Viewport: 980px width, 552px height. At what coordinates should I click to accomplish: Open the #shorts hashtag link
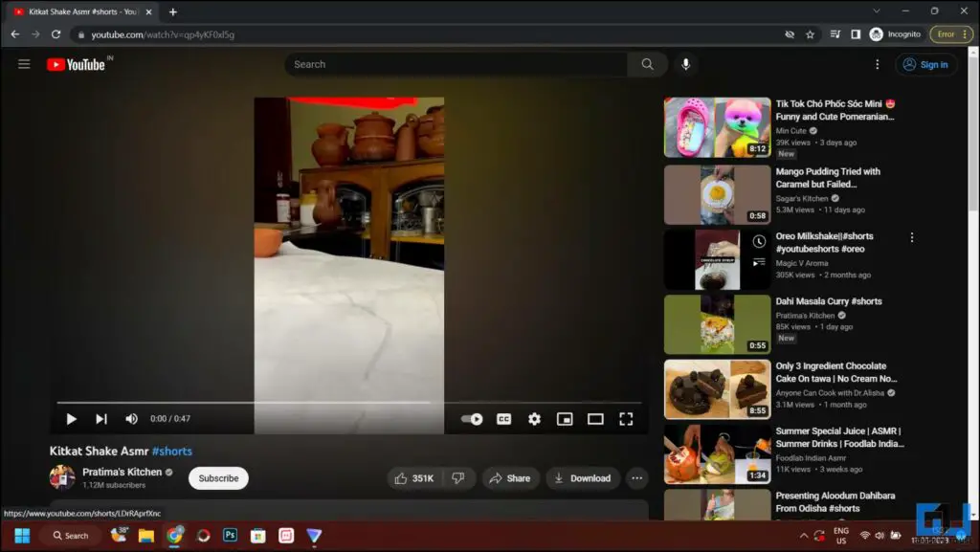click(x=171, y=451)
